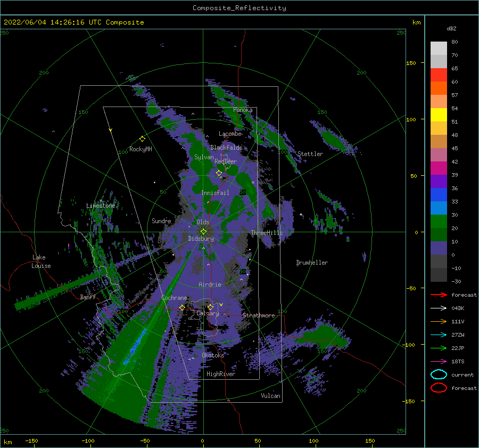
Task: Click the Limestone label on map
Action: [x=101, y=206]
